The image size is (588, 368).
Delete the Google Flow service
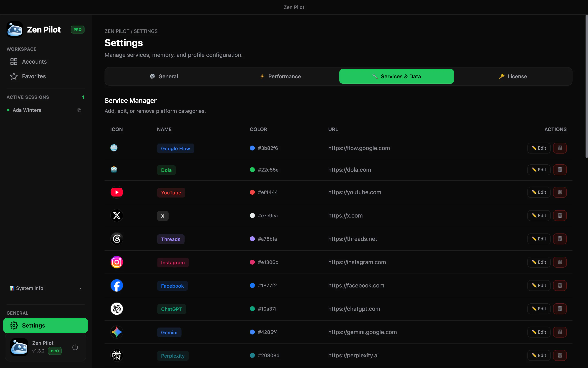560,148
